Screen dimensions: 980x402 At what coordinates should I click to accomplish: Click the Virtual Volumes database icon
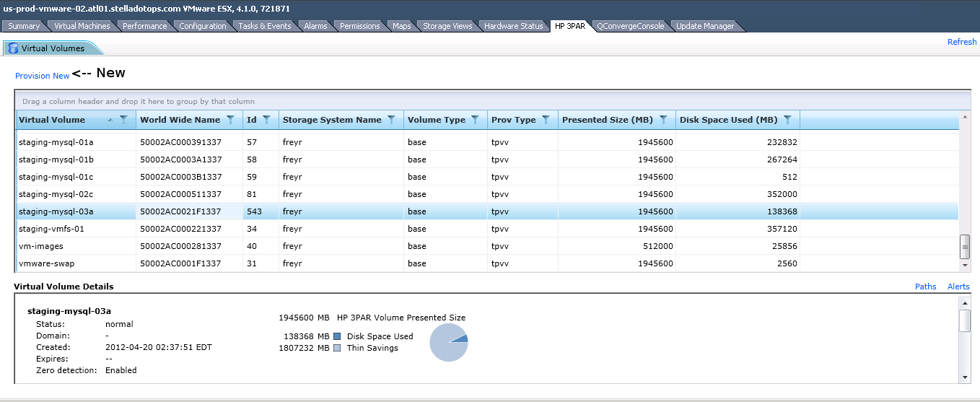(13, 48)
